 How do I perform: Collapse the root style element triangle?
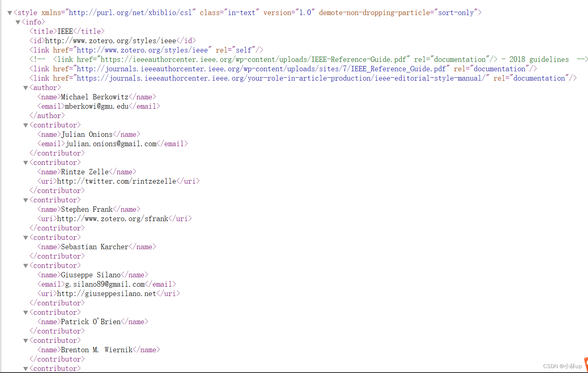click(10, 13)
